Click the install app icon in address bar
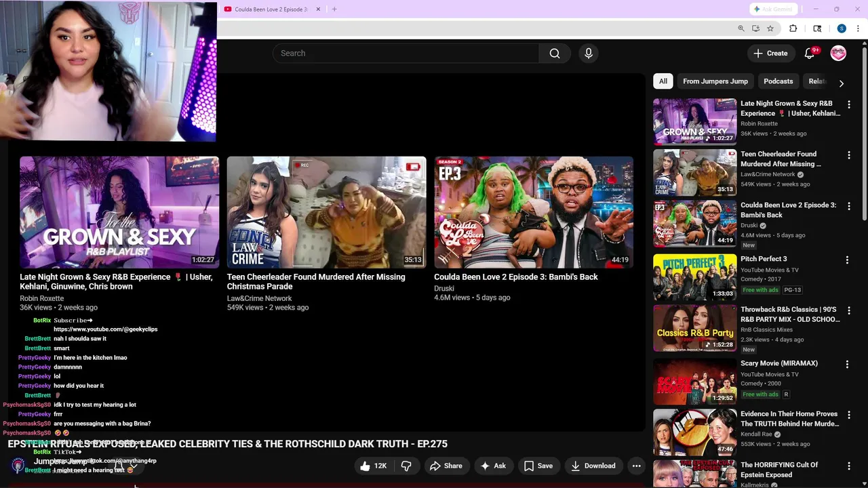Screen dimensions: 868x488 (755, 28)
